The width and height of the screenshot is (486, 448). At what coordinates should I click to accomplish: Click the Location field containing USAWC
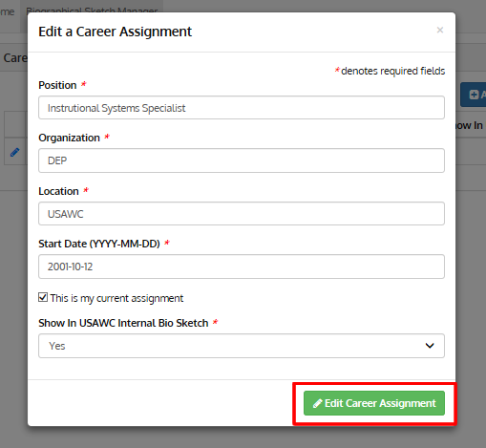click(242, 214)
